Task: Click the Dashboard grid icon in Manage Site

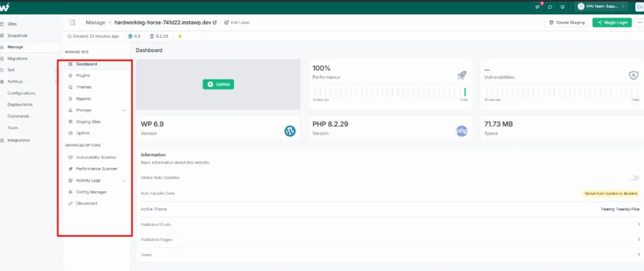Action: [70, 64]
